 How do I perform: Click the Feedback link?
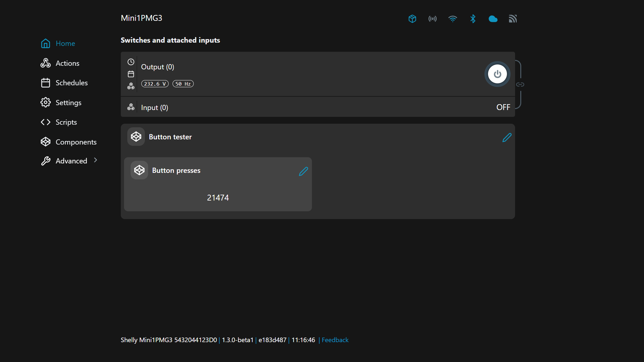coord(335,340)
